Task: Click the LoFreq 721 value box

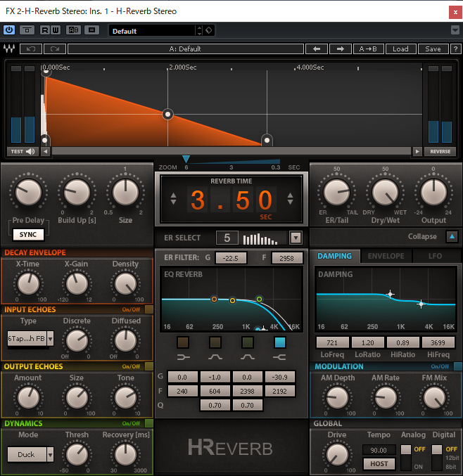Action: (332, 342)
